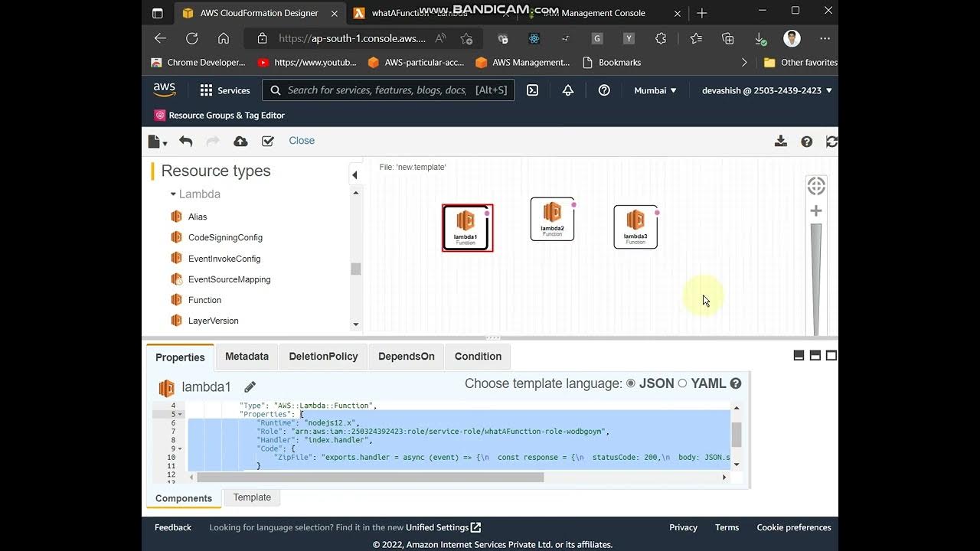980x551 pixels.
Task: Fold code at line 5 Properties
Action: [x=180, y=414]
